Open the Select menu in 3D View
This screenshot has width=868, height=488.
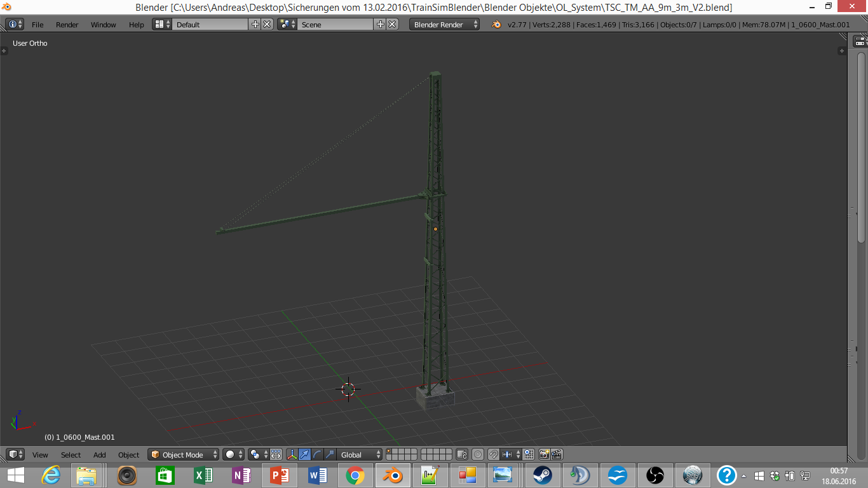71,455
